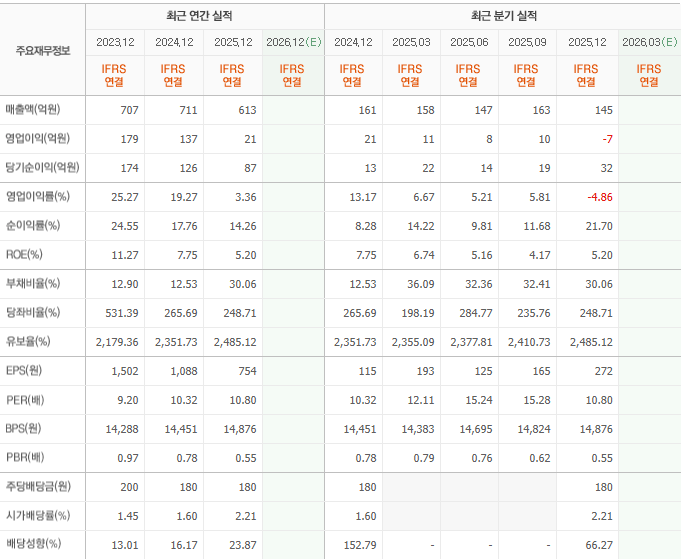Click the 시가배당률(%) row label

pos(38,516)
